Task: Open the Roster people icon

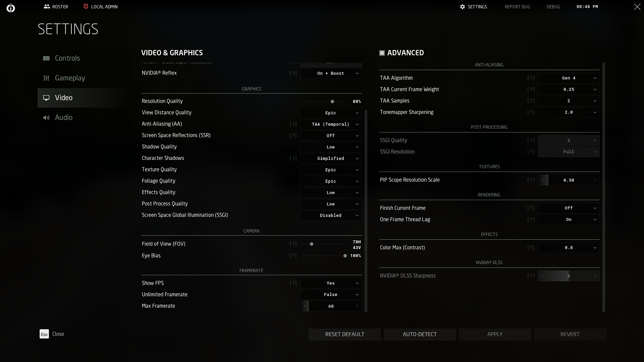Action: tap(47, 7)
